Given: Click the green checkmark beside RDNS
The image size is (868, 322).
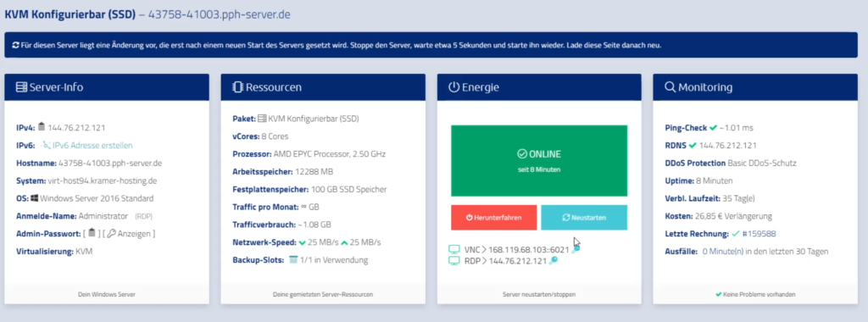Looking at the screenshot, I should coord(693,146).
